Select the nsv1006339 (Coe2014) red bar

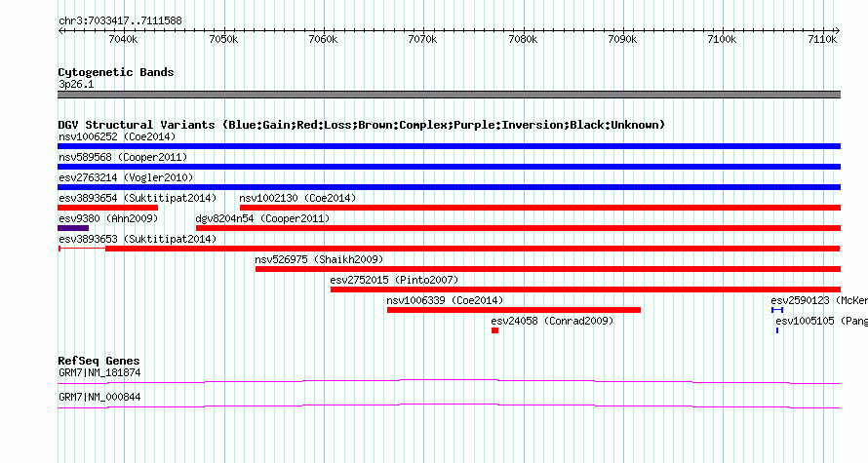pyautogui.click(x=514, y=310)
